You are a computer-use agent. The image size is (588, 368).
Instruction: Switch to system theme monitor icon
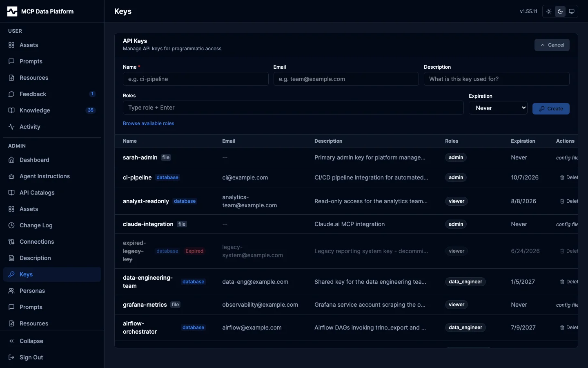click(572, 11)
